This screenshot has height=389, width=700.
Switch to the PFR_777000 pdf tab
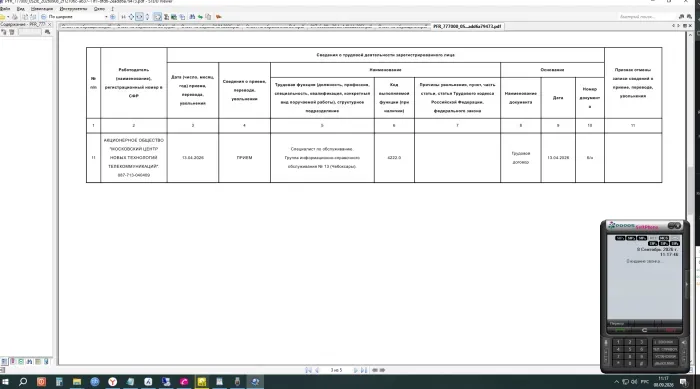tap(467, 26)
